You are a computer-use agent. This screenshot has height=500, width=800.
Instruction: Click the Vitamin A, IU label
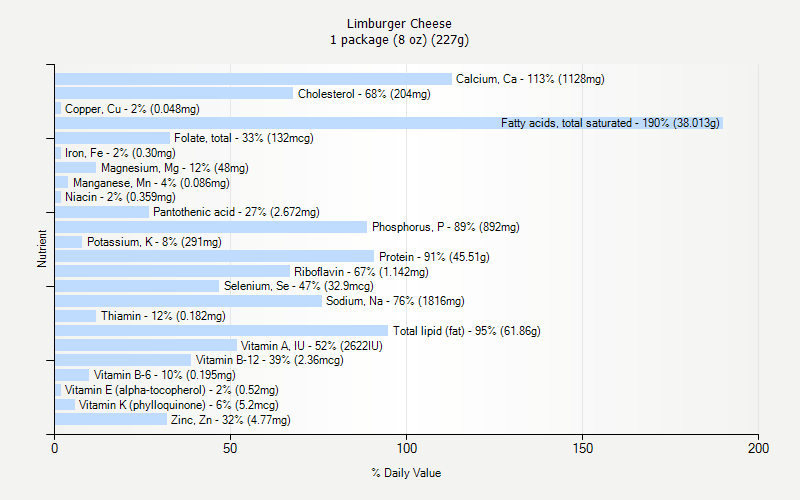312,346
